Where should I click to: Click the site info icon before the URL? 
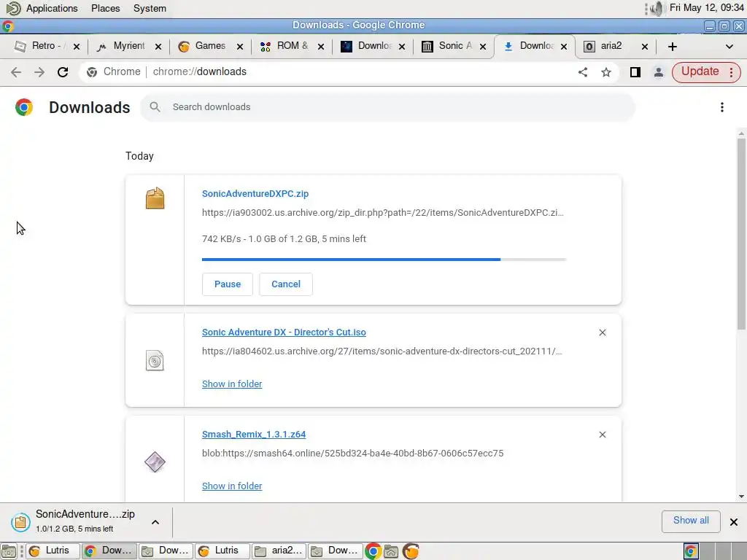[x=92, y=72]
